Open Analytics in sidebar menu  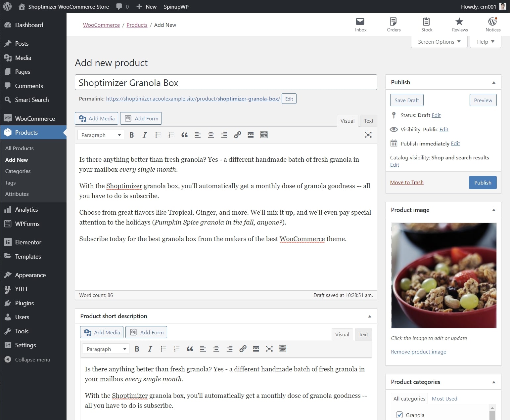(33, 210)
